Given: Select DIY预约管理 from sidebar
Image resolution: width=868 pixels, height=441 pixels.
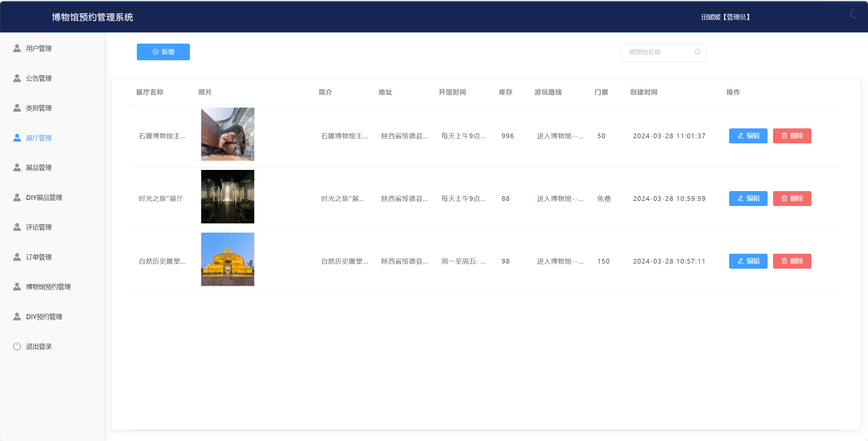Looking at the screenshot, I should pos(44,317).
